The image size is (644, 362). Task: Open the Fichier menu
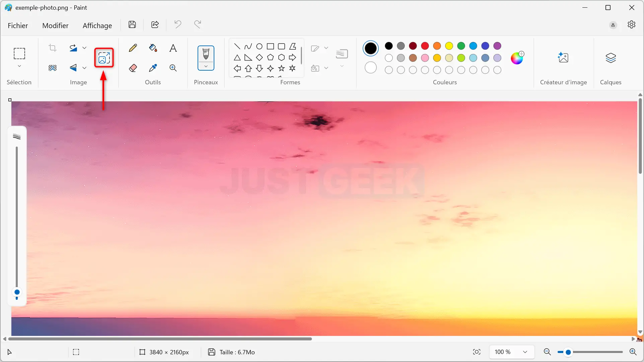(18, 26)
